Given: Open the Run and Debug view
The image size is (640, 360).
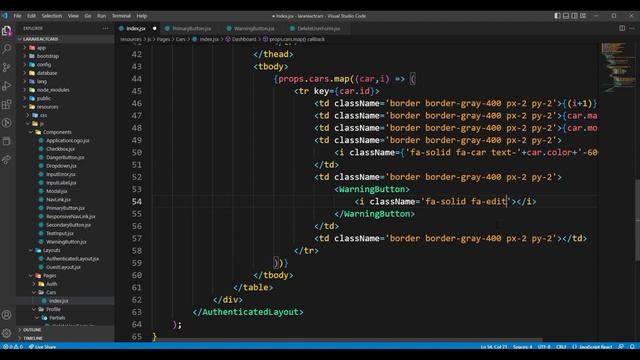Looking at the screenshot, I should [x=7, y=86].
